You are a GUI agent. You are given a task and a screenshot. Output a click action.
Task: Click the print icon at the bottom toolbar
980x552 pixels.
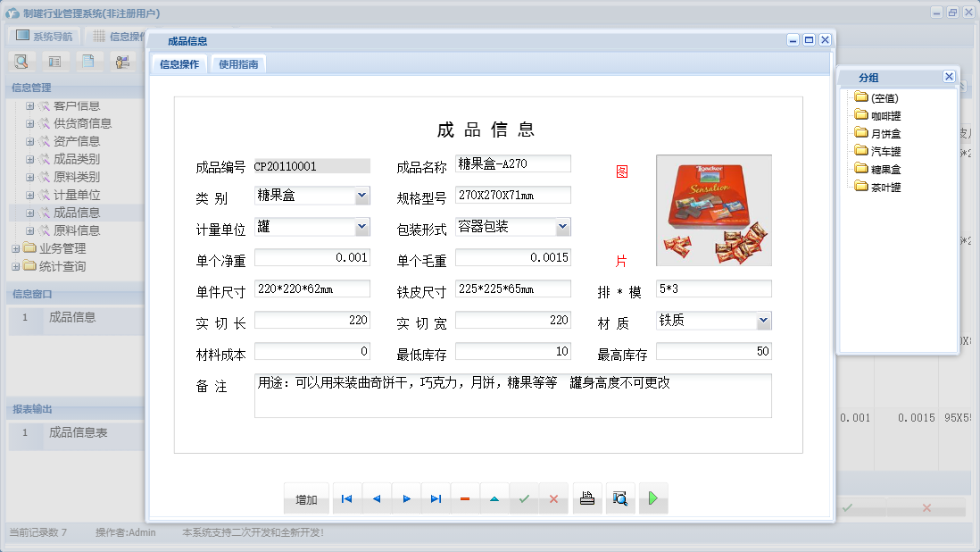click(587, 498)
